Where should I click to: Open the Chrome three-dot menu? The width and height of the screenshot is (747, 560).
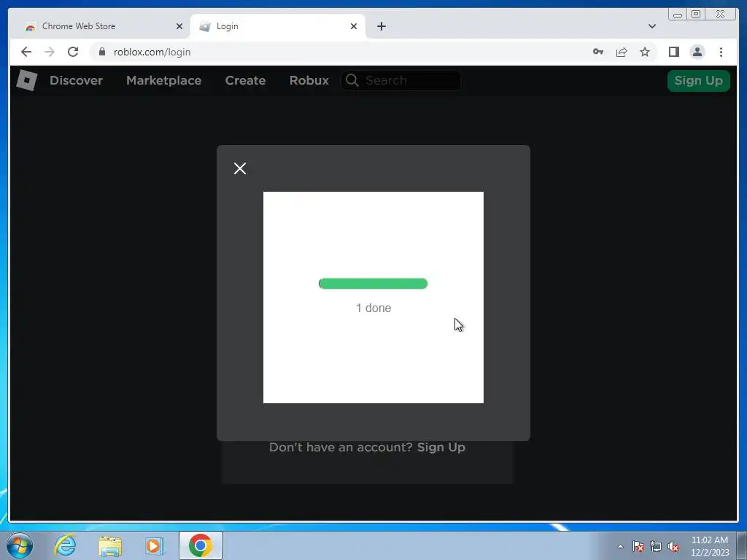pyautogui.click(x=721, y=52)
